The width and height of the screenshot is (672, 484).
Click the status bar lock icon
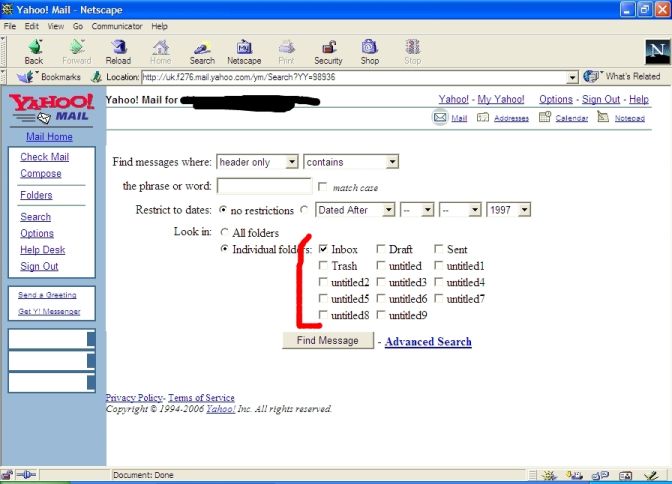click(x=7, y=475)
